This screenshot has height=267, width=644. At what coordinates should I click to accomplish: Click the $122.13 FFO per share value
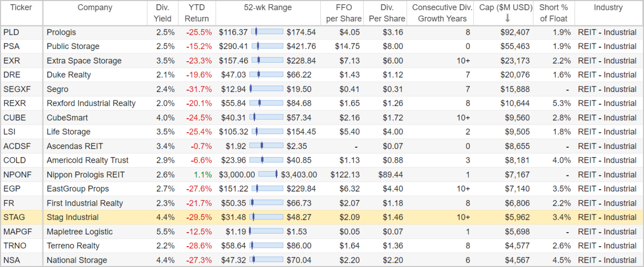pos(345,175)
